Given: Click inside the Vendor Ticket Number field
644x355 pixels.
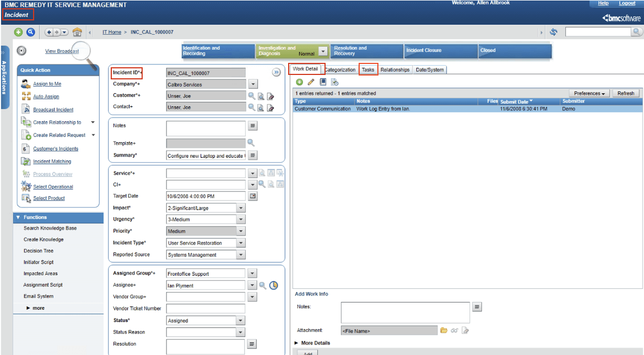Looking at the screenshot, I should (206, 308).
